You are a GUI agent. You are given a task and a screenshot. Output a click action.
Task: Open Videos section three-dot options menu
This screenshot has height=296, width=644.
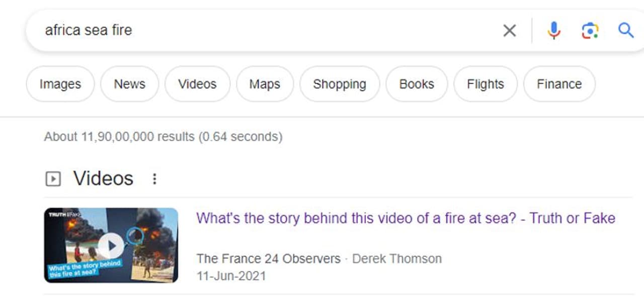tap(154, 179)
